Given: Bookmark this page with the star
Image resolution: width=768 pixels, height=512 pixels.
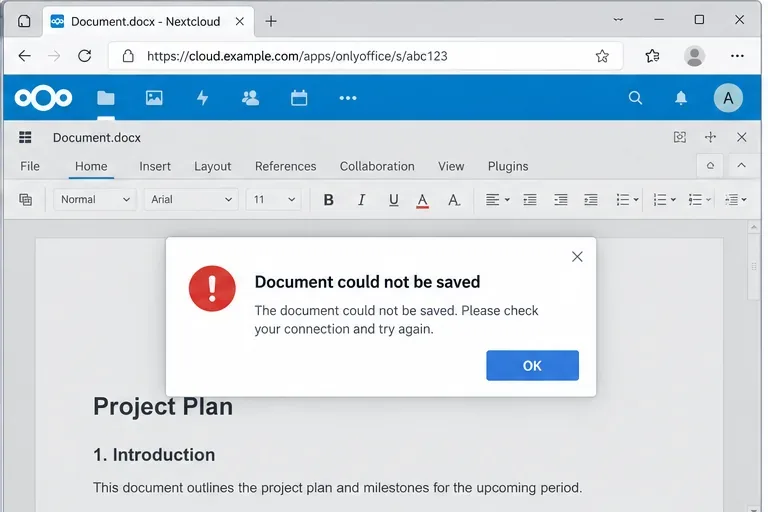Looking at the screenshot, I should point(602,56).
